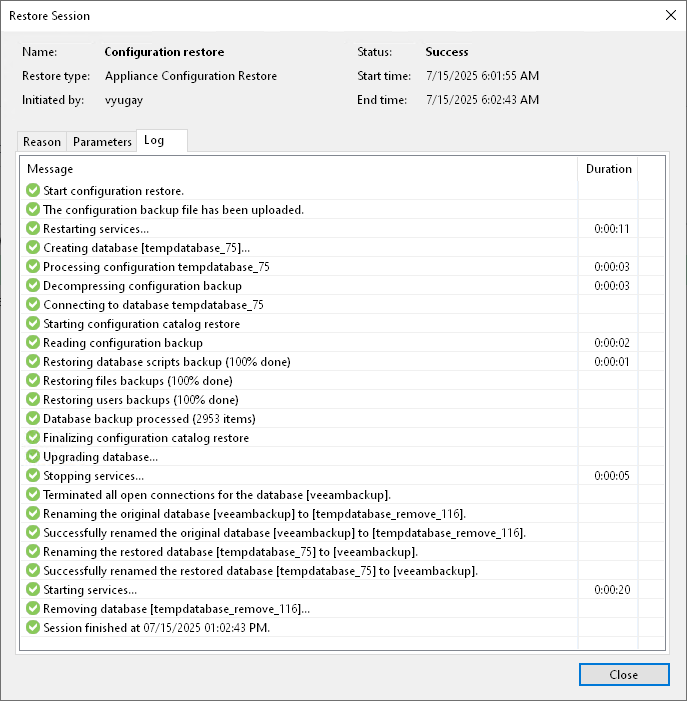Image resolution: width=687 pixels, height=701 pixels.
Task: Click 'Appliance Configuration Restore' restore type value
Action: (191, 76)
